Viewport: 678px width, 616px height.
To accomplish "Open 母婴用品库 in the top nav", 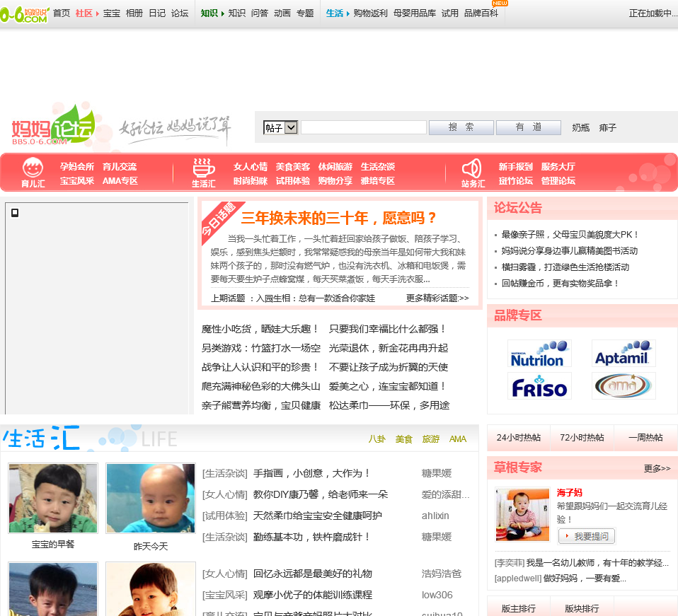I will coord(414,13).
